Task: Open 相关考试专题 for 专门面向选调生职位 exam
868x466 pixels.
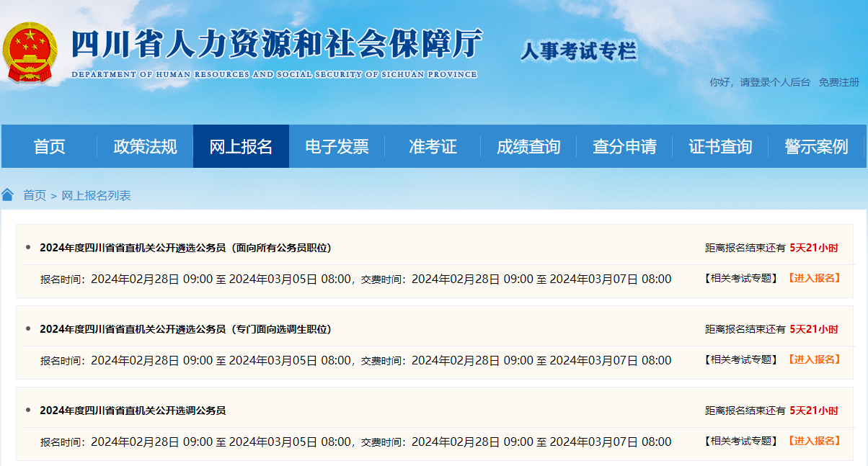Action: pos(740,359)
